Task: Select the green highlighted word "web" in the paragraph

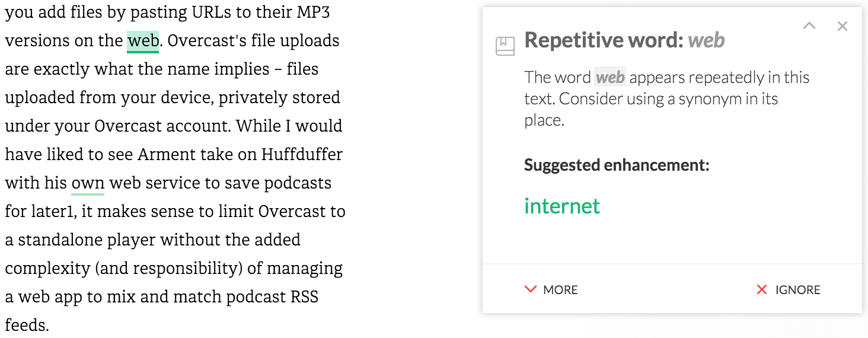Action: (x=143, y=41)
